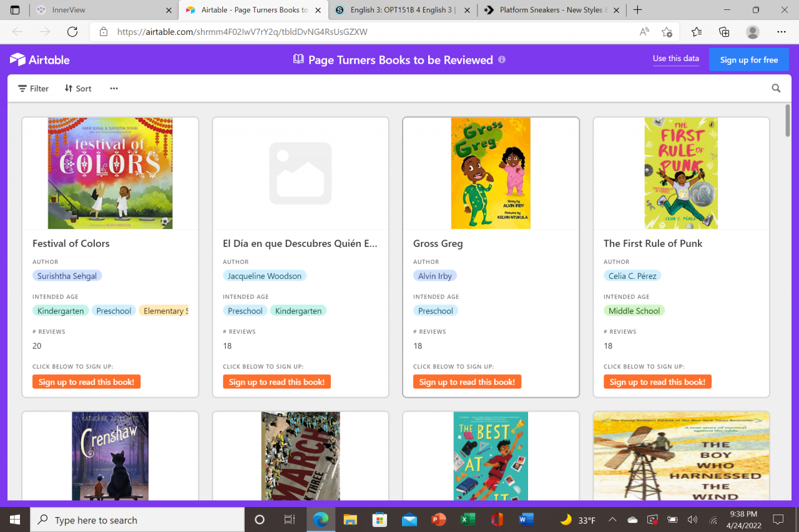Click the search magnifier icon in toolbar
799x532 pixels.
click(776, 89)
